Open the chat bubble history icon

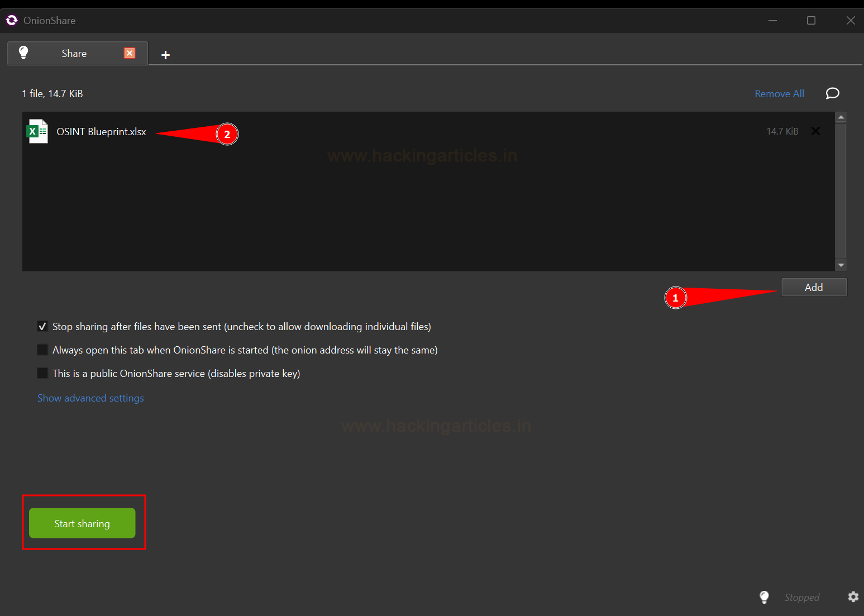tap(832, 93)
